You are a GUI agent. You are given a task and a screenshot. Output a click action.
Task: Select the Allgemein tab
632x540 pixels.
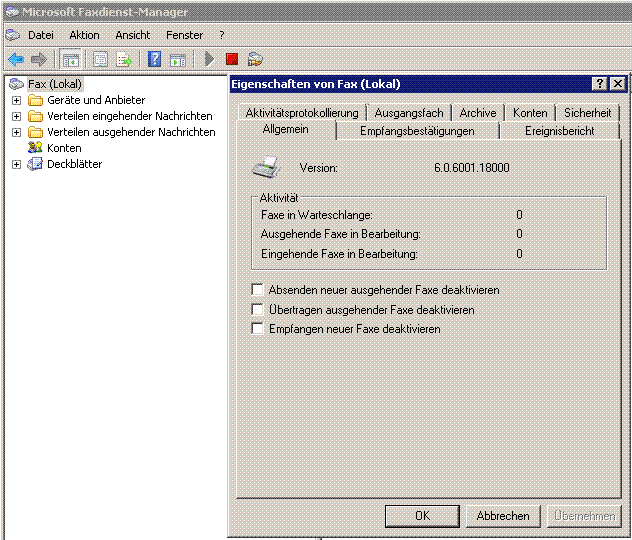(x=285, y=129)
